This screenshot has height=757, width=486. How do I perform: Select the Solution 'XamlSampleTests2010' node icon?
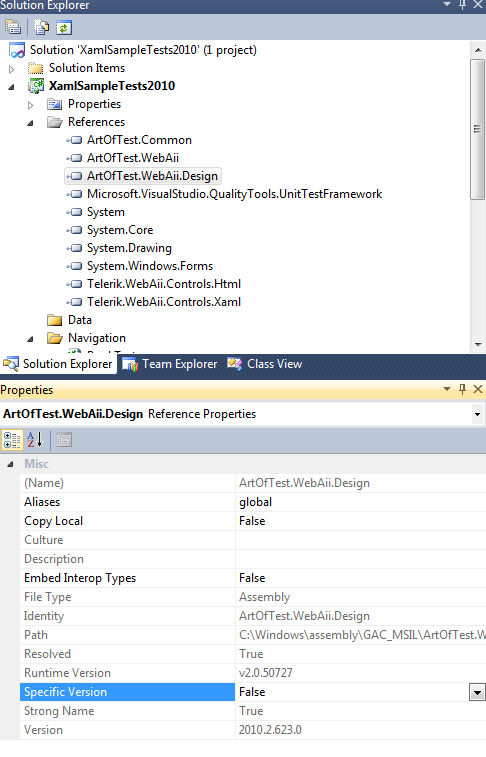point(17,50)
